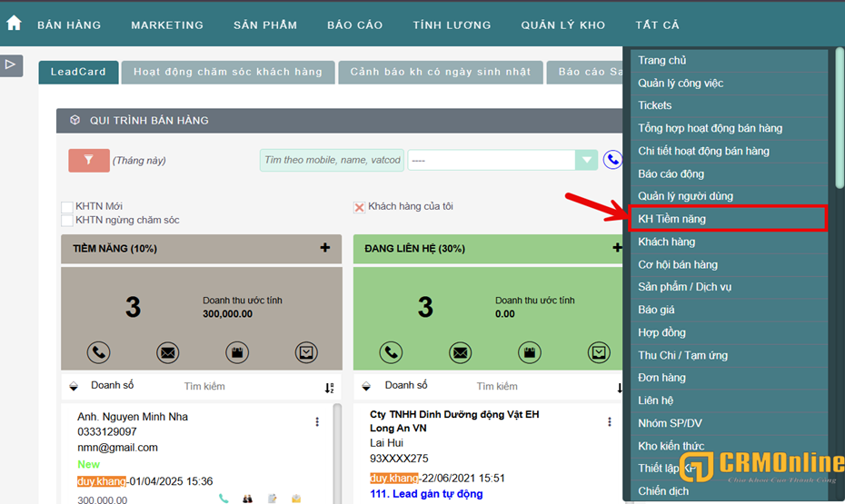
Task: Toggle the KHTN ngừng chăm sóc checkbox
Action: 67,221
